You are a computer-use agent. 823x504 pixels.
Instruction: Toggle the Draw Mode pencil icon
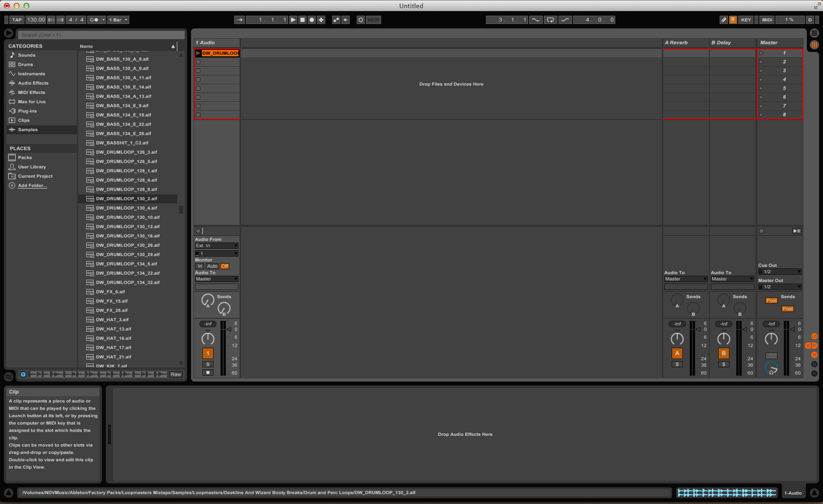click(x=724, y=20)
